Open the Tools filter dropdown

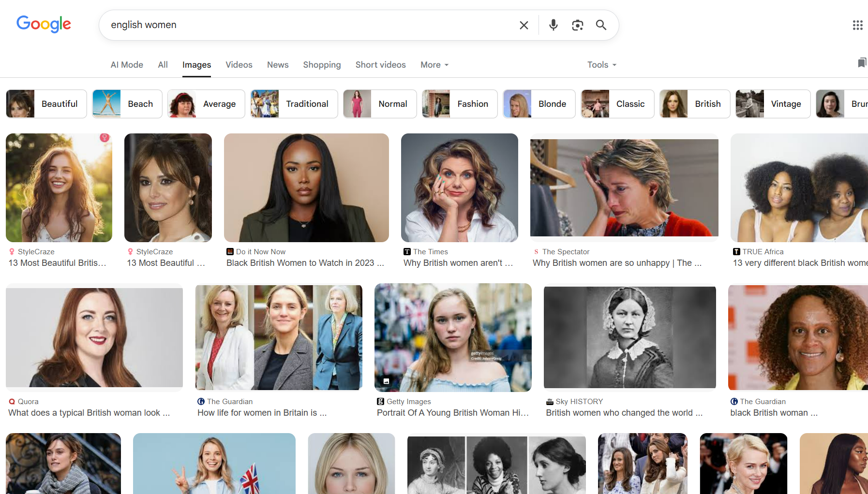(x=601, y=65)
